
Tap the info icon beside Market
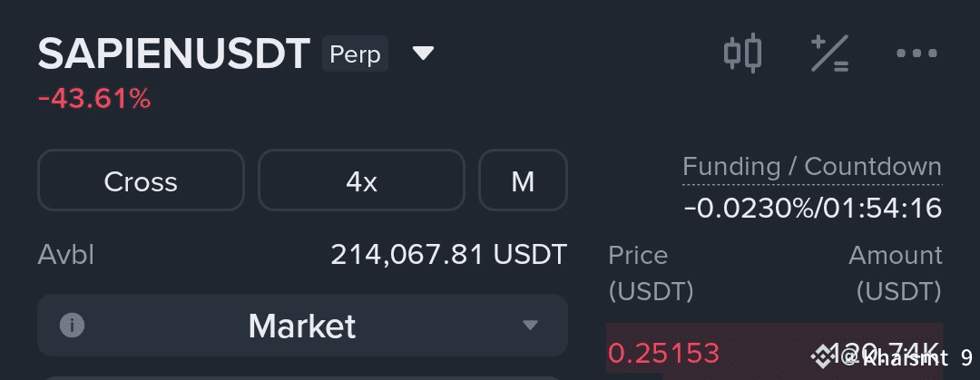pos(72,325)
